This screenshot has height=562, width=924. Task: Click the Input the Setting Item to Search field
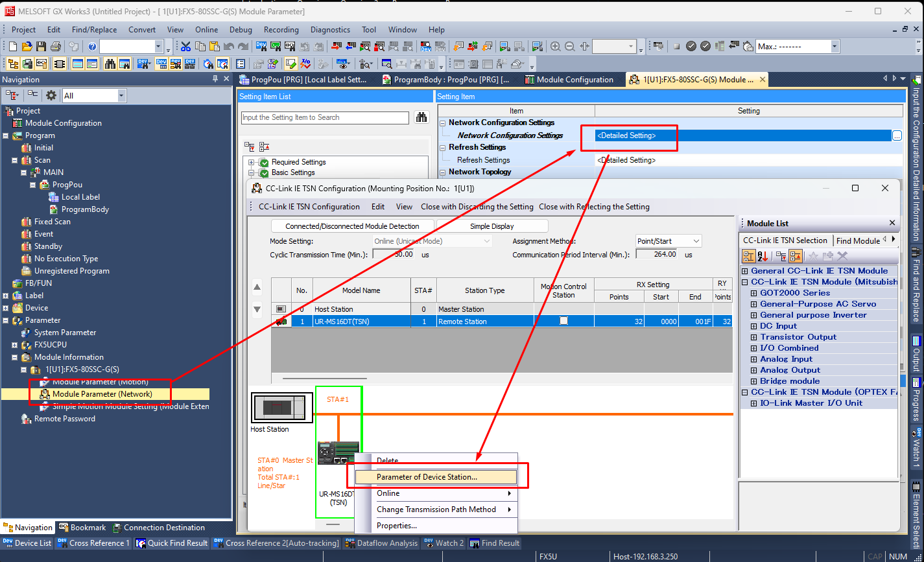pos(325,117)
